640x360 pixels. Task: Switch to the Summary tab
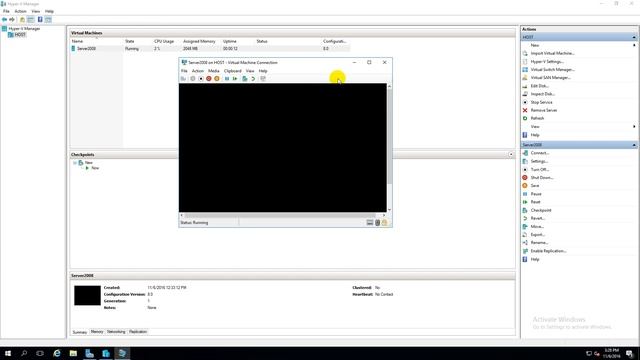click(80, 332)
